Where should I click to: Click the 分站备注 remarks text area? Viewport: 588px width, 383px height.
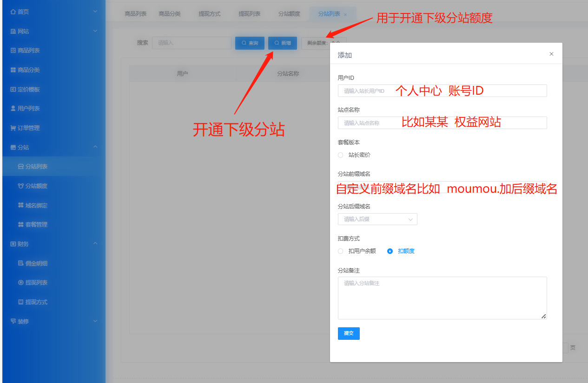point(442,298)
